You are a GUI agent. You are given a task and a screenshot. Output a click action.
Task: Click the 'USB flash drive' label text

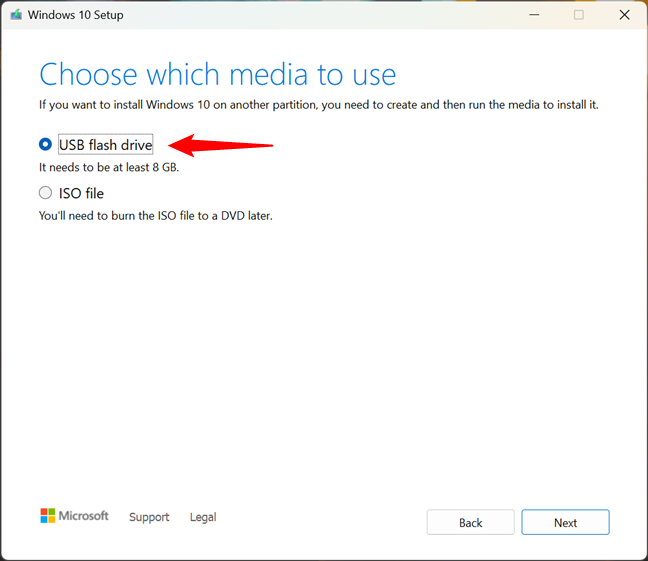click(x=106, y=145)
